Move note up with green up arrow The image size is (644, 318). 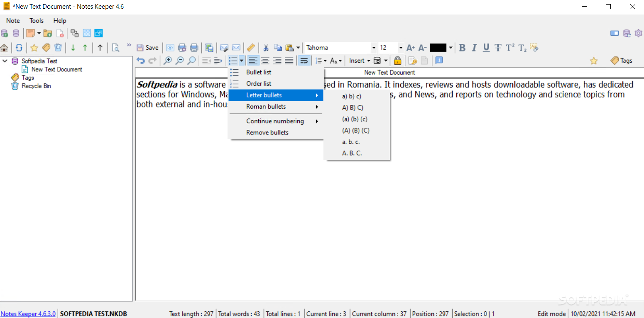pos(85,48)
